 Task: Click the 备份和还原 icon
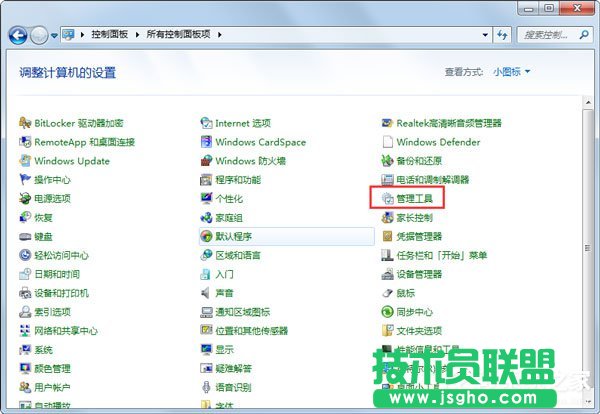[387, 161]
